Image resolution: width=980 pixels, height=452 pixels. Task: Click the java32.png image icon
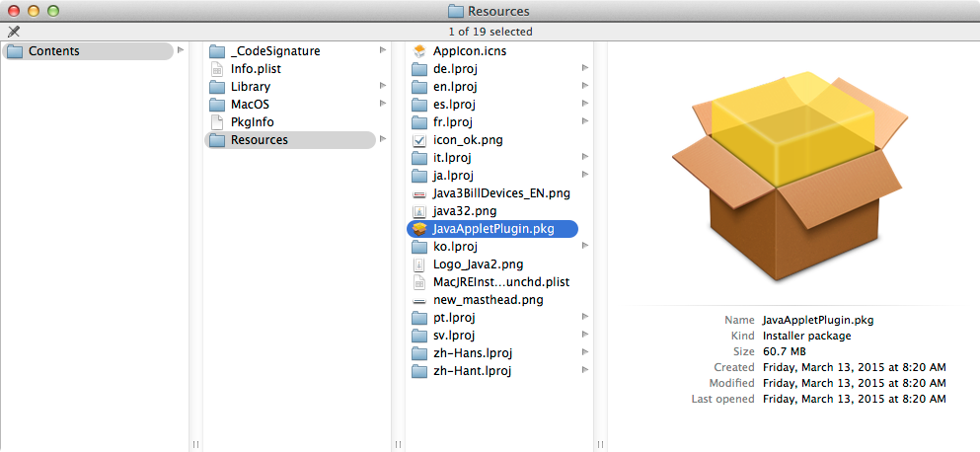pyautogui.click(x=419, y=211)
